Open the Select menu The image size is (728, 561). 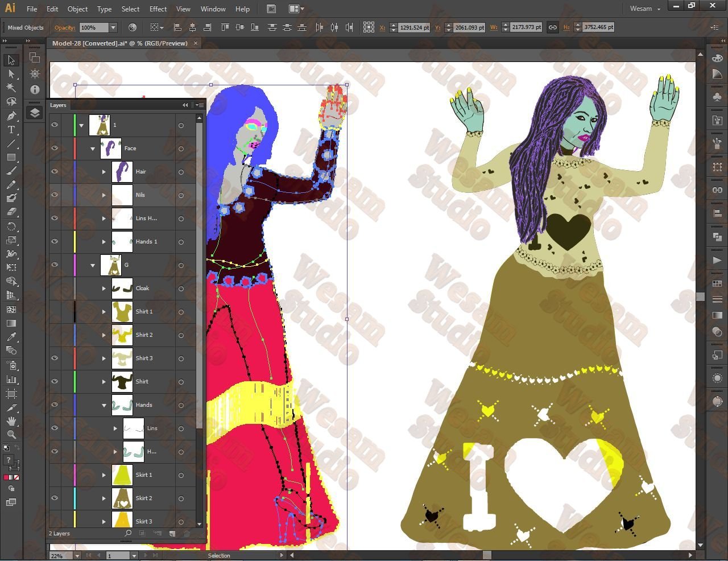click(130, 9)
